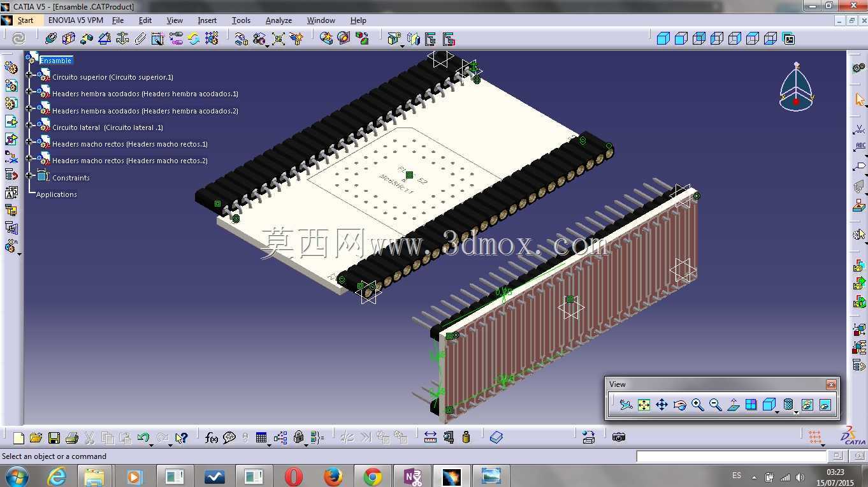Click the Fly mode airplane icon
This screenshot has height=487, width=868.
pyautogui.click(x=626, y=404)
